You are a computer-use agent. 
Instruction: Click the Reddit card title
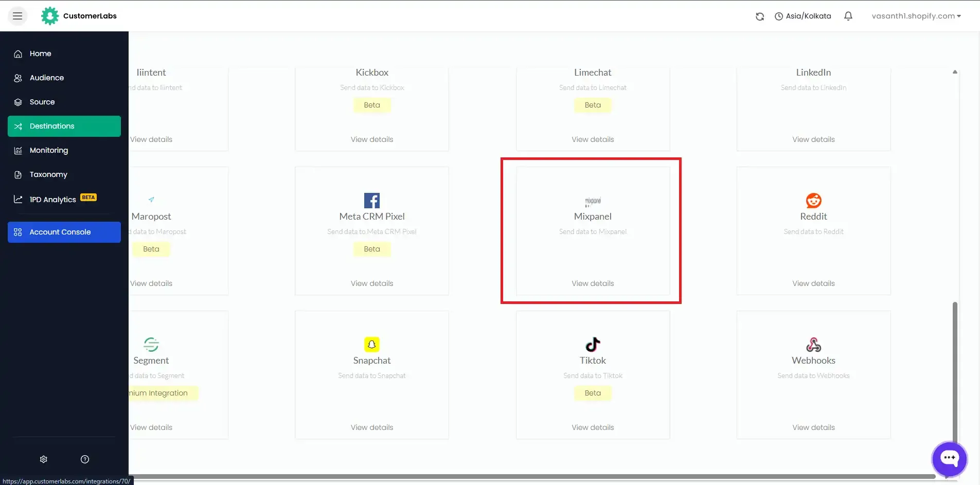(x=814, y=217)
